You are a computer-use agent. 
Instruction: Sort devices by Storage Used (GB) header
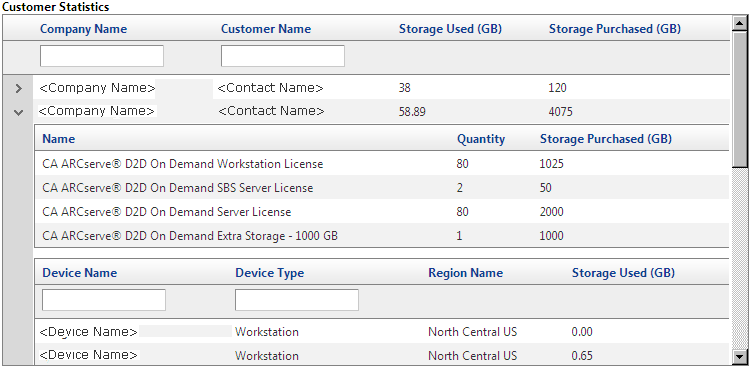tap(623, 273)
